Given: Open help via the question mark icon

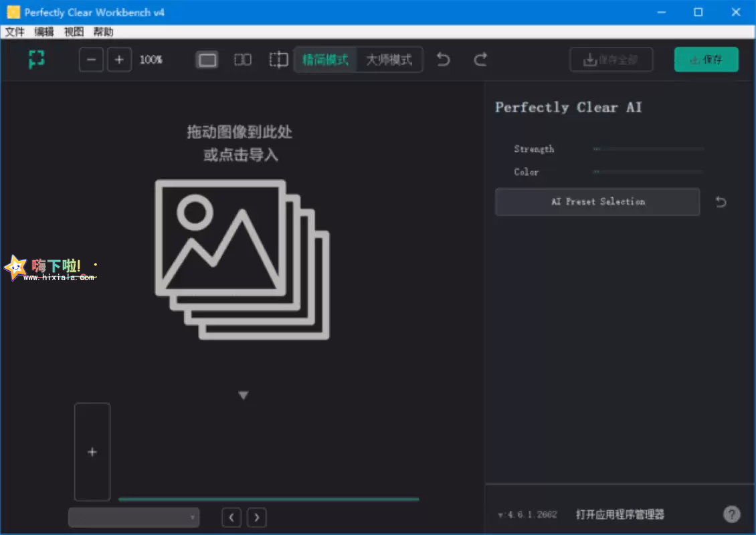Looking at the screenshot, I should tap(731, 514).
